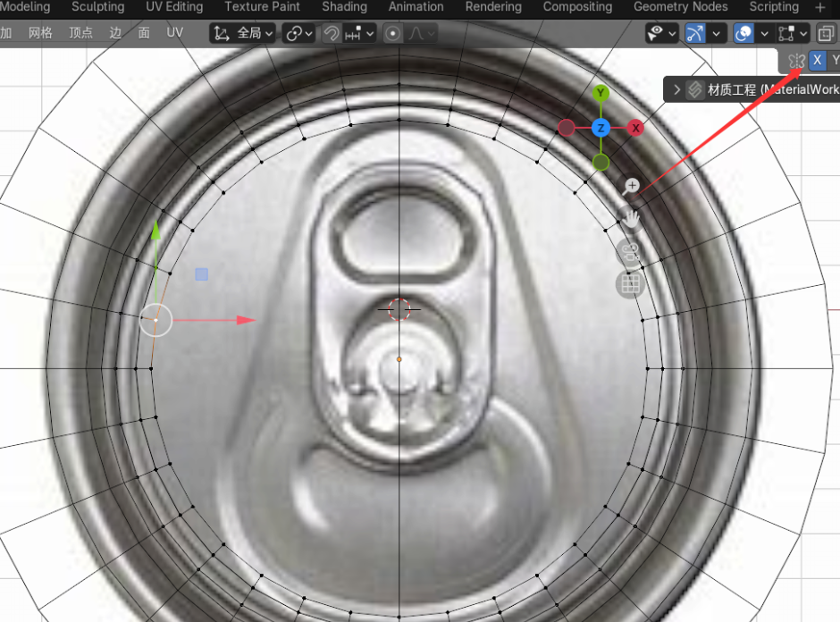
Task: Toggle magnet snapping icon
Action: tap(331, 33)
